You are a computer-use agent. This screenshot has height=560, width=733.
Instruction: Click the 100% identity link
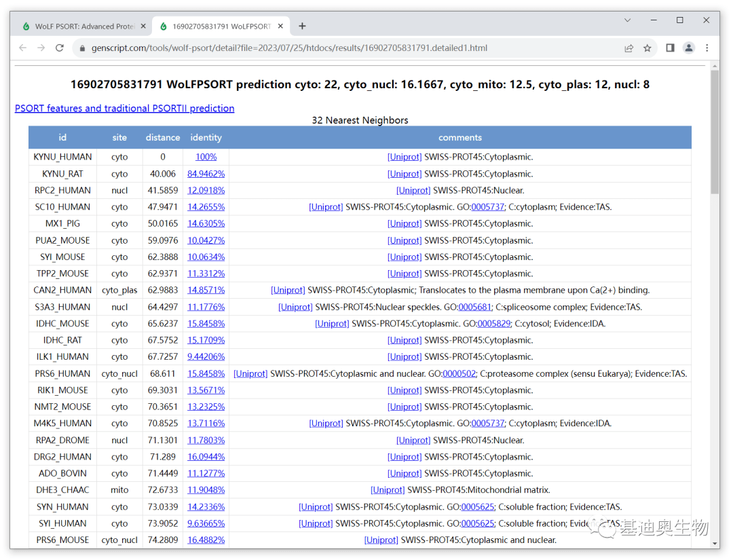click(206, 157)
